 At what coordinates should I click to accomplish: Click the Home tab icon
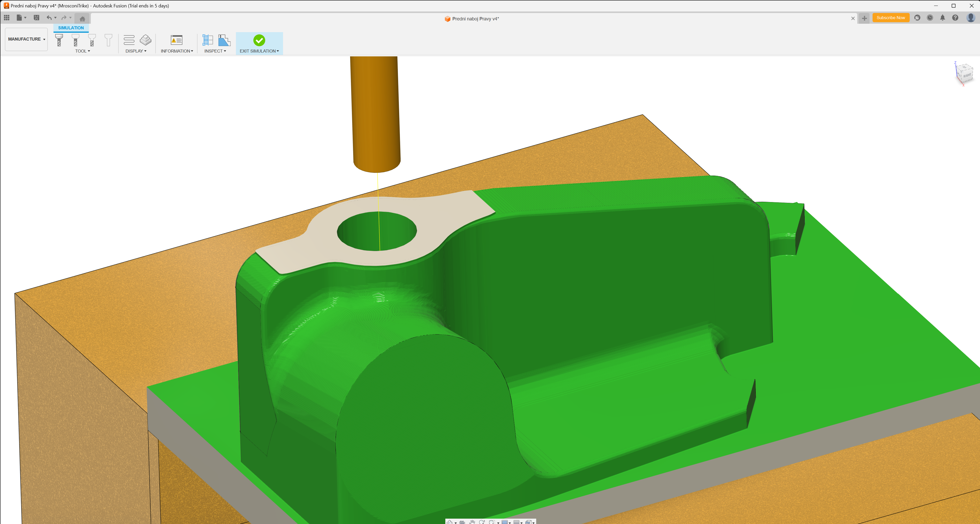tap(82, 19)
